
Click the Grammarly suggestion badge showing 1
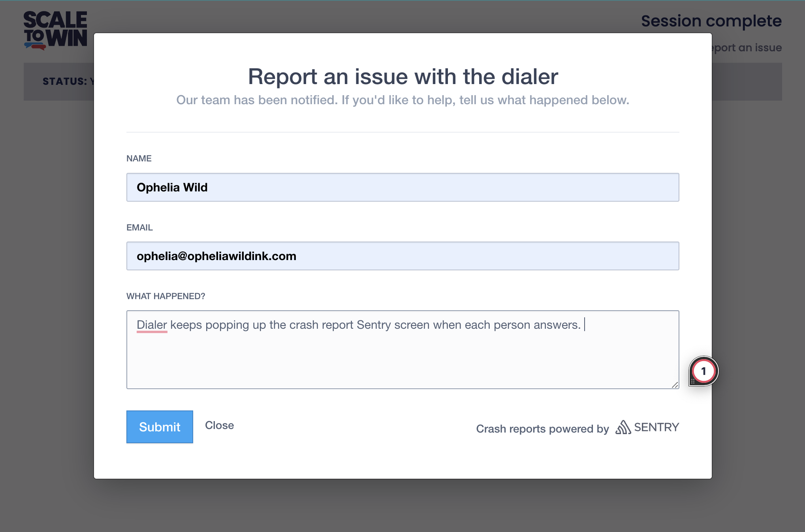pos(703,371)
